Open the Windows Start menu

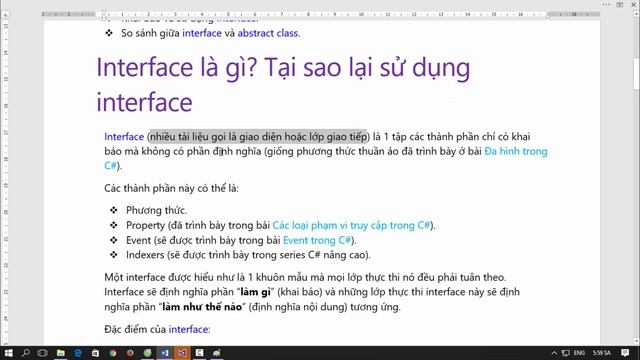tap(8, 353)
